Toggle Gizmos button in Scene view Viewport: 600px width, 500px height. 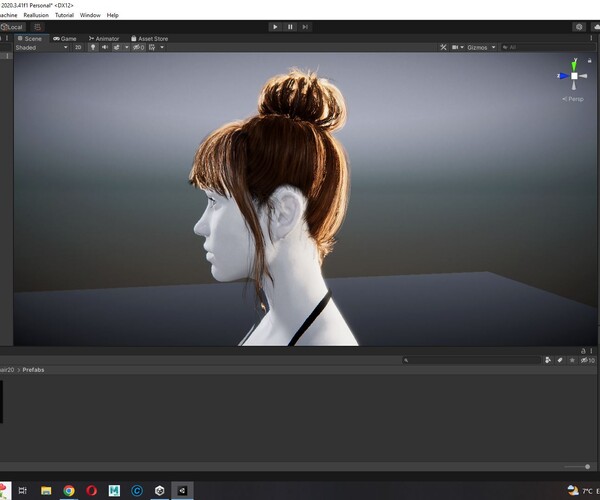pyautogui.click(x=477, y=47)
